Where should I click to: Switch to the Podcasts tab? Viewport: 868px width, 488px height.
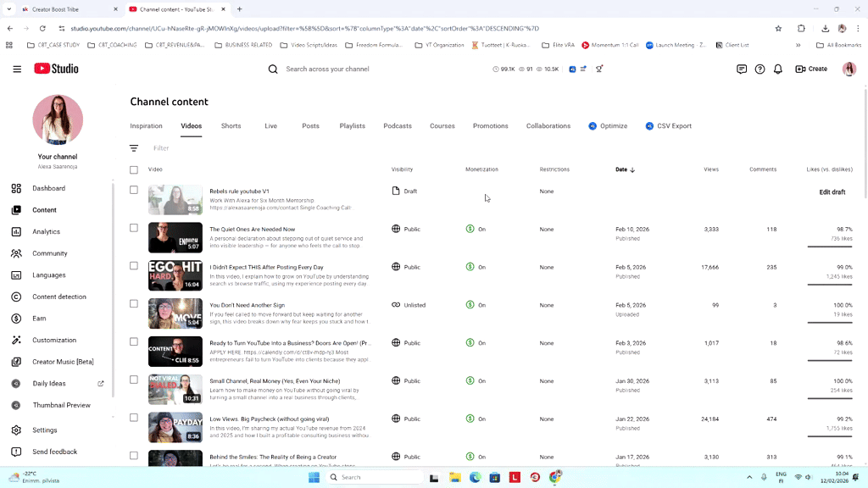[x=398, y=126]
